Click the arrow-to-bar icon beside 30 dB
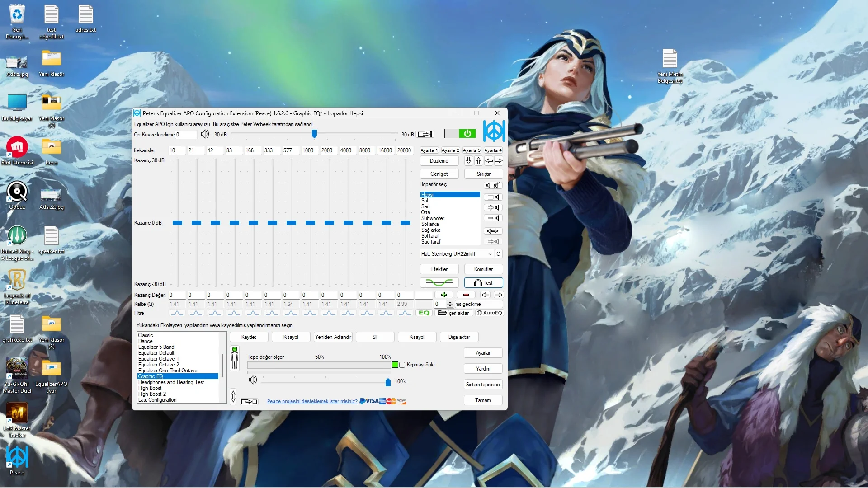The image size is (868, 488). point(425,134)
